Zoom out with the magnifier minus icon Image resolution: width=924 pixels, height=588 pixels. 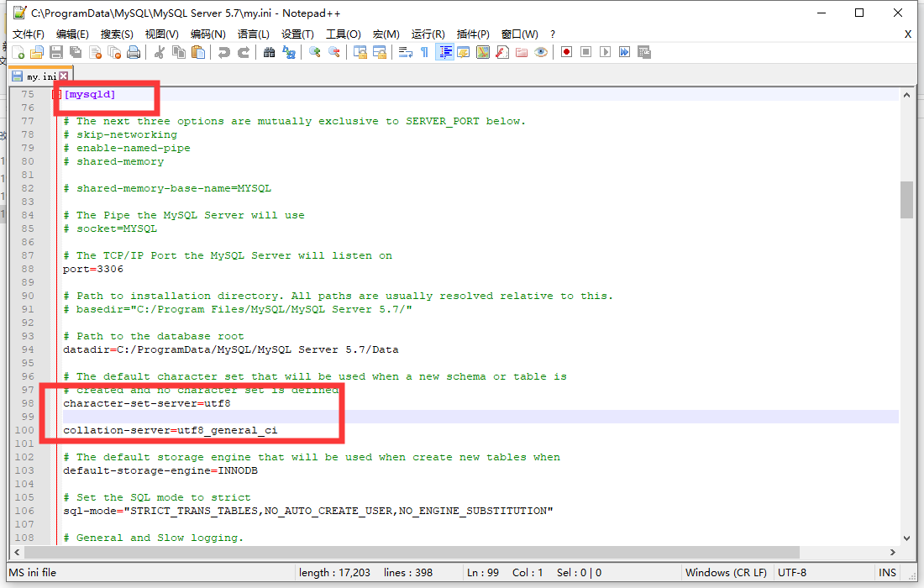(334, 52)
